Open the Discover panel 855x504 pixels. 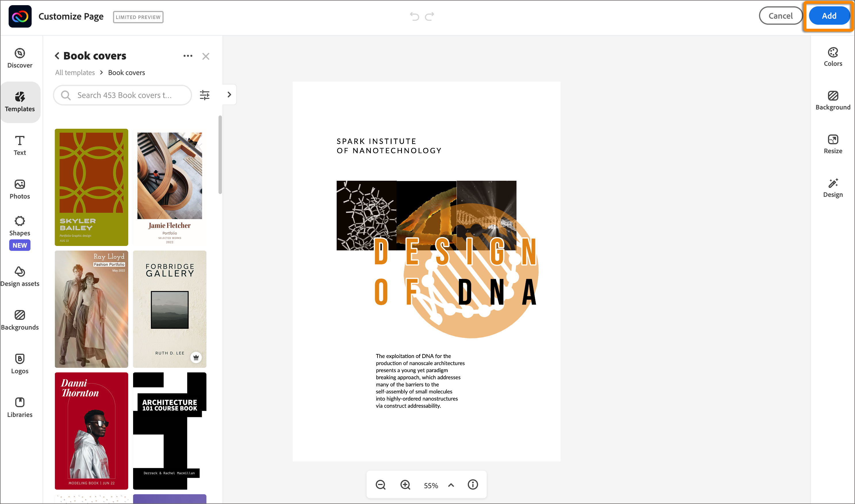tap(20, 57)
